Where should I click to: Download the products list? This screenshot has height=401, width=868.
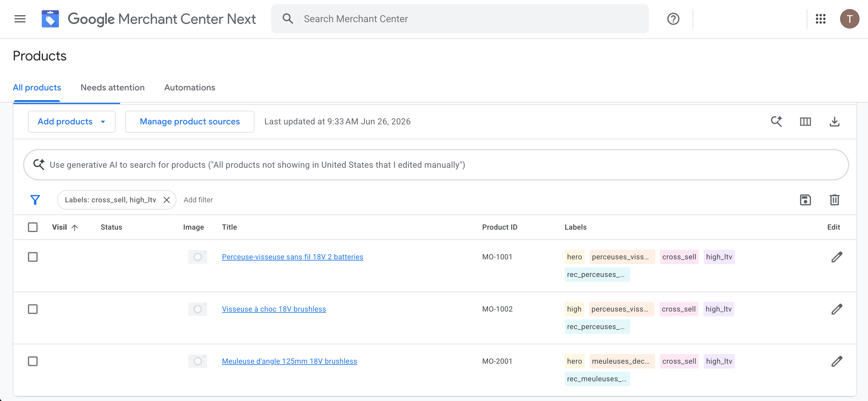834,121
